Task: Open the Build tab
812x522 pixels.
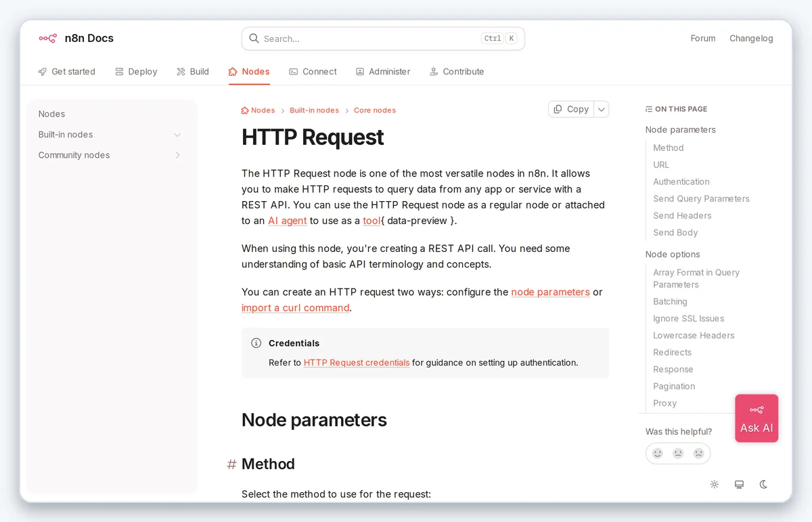Action: tap(193, 72)
